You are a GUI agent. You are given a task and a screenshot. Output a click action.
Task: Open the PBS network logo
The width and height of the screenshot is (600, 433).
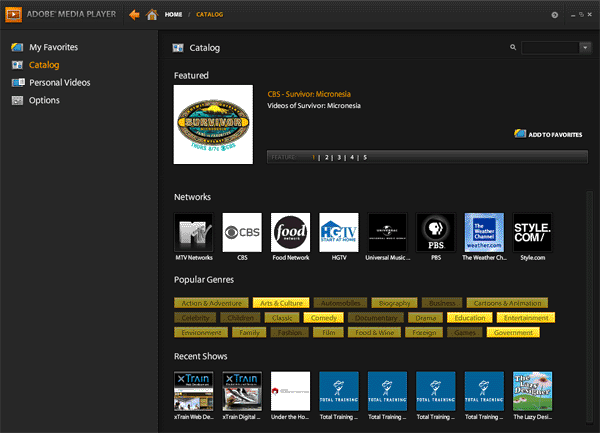[436, 233]
